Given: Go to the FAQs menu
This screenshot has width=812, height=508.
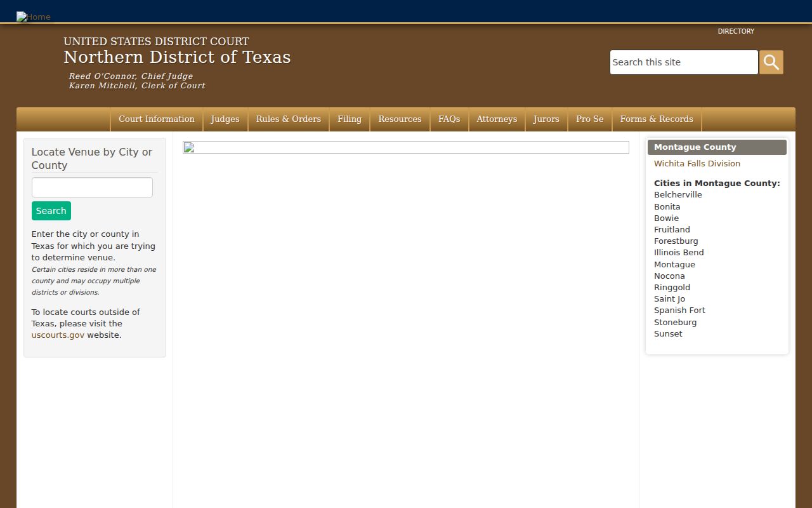Looking at the screenshot, I should (449, 119).
